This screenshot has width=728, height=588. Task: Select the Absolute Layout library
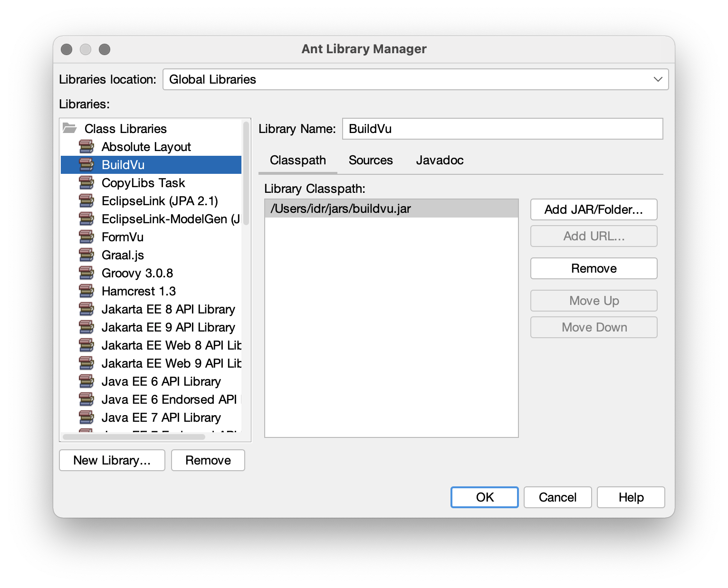click(146, 146)
